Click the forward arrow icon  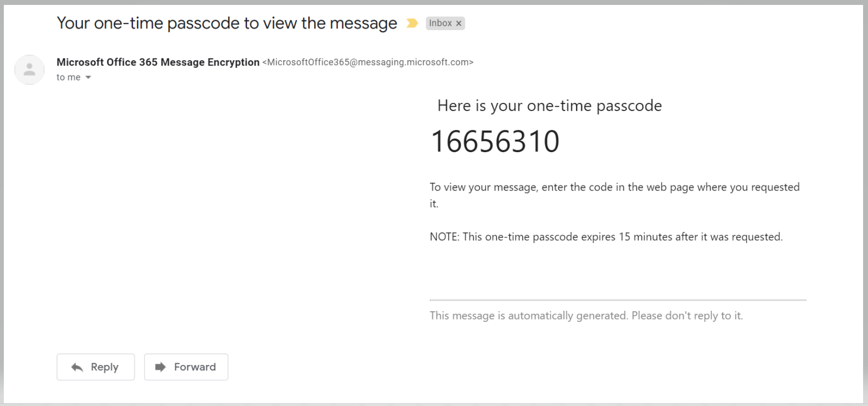tap(160, 367)
